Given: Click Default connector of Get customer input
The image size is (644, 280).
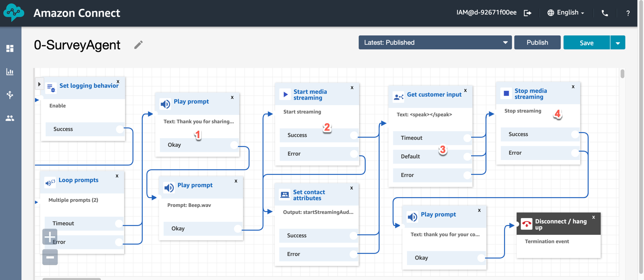Looking at the screenshot, I should click(467, 157).
